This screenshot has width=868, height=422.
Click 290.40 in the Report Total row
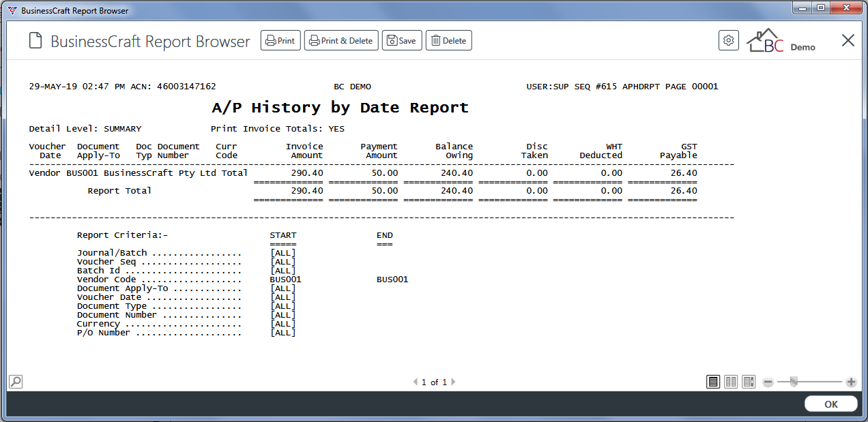click(x=307, y=191)
